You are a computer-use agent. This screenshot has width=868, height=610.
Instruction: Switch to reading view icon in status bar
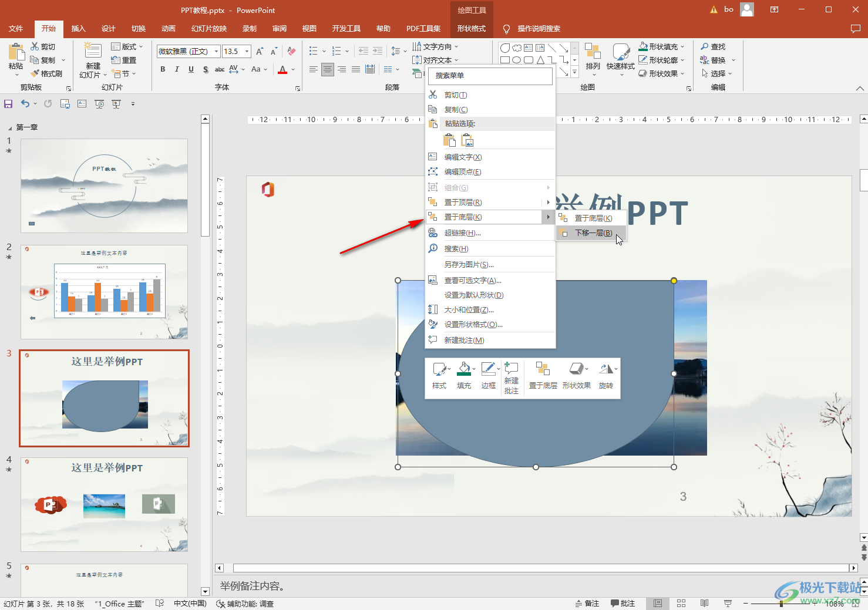(x=704, y=604)
